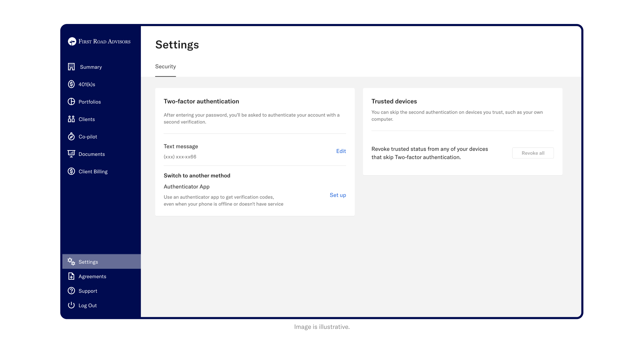Click the 401(k)s dollar-coin icon
The width and height of the screenshot is (644, 344).
tap(71, 84)
